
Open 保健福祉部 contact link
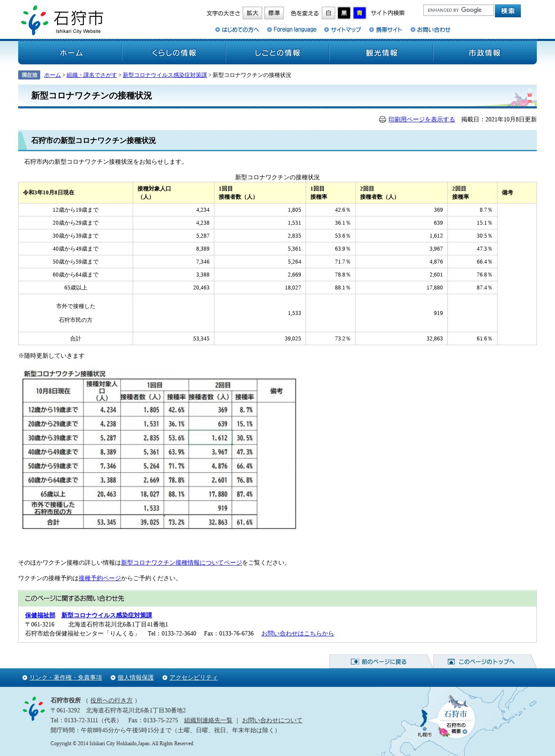click(x=40, y=615)
